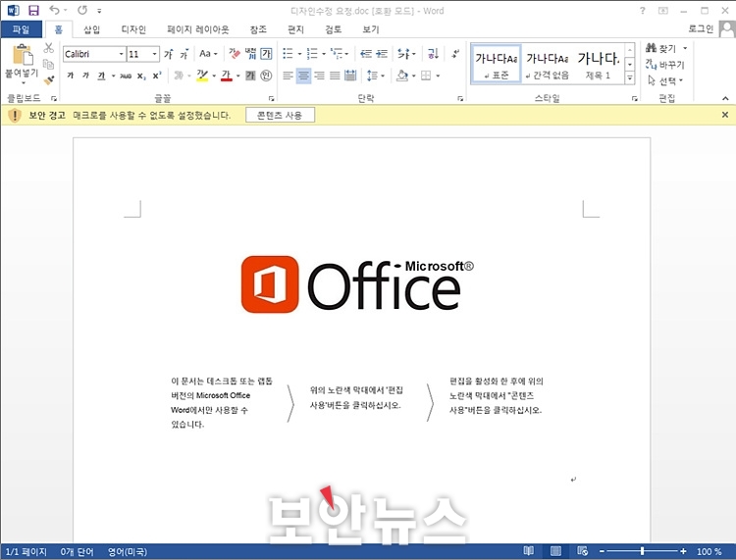
Task: Click the multilevel list icon
Action: [337, 54]
